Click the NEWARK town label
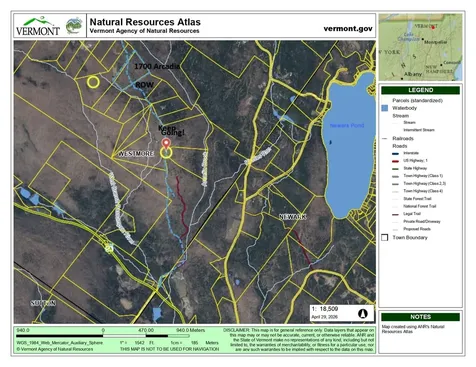Viewport: 476px width, 367px height. (x=292, y=217)
